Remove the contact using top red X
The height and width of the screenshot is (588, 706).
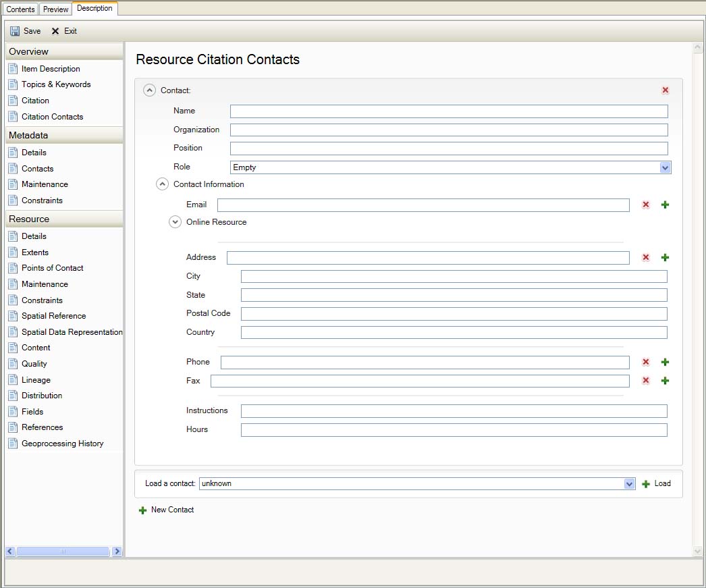click(x=666, y=90)
